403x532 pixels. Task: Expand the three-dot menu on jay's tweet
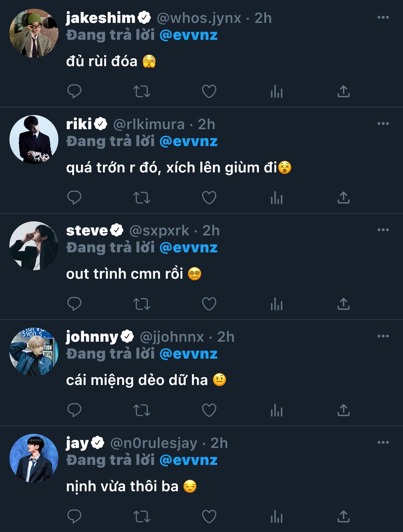pyautogui.click(x=383, y=443)
